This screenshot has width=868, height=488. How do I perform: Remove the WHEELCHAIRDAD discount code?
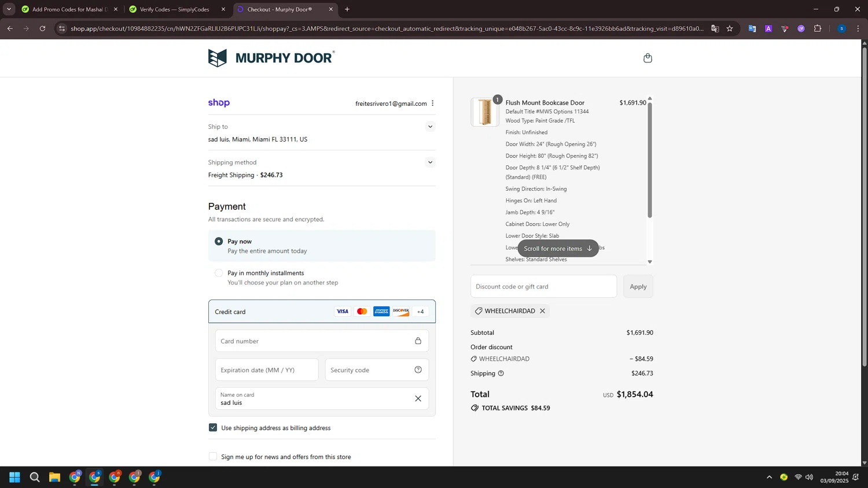(x=542, y=311)
